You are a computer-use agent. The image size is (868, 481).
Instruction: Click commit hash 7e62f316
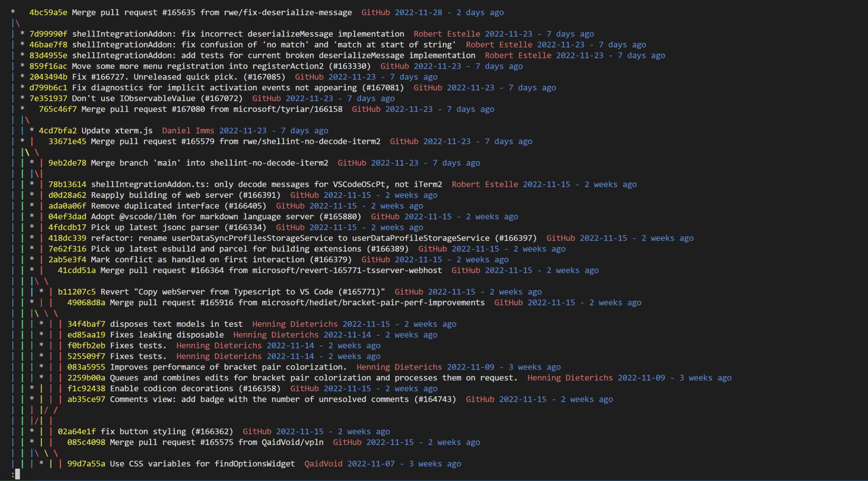click(67, 249)
